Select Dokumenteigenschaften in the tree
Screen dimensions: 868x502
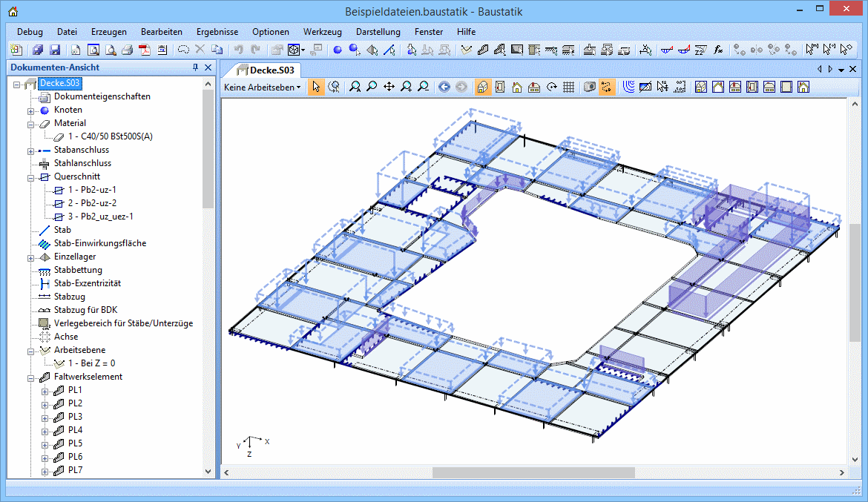(x=102, y=96)
